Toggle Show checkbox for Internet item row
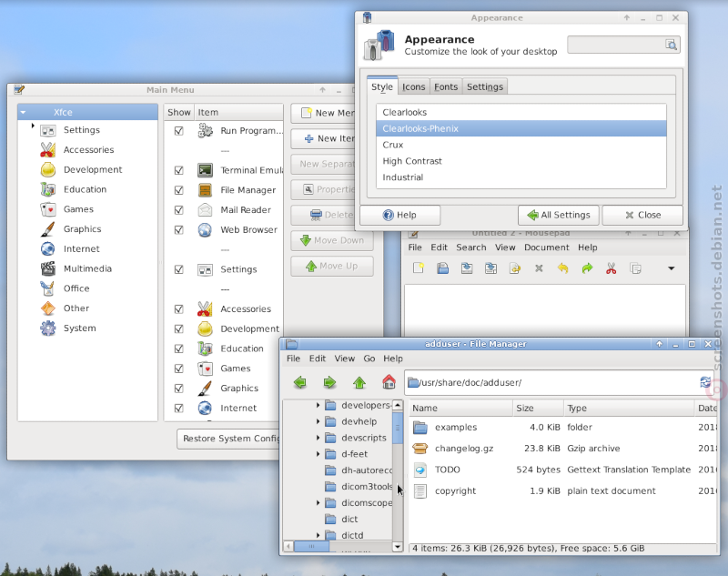This screenshot has width=728, height=576. pyautogui.click(x=178, y=408)
